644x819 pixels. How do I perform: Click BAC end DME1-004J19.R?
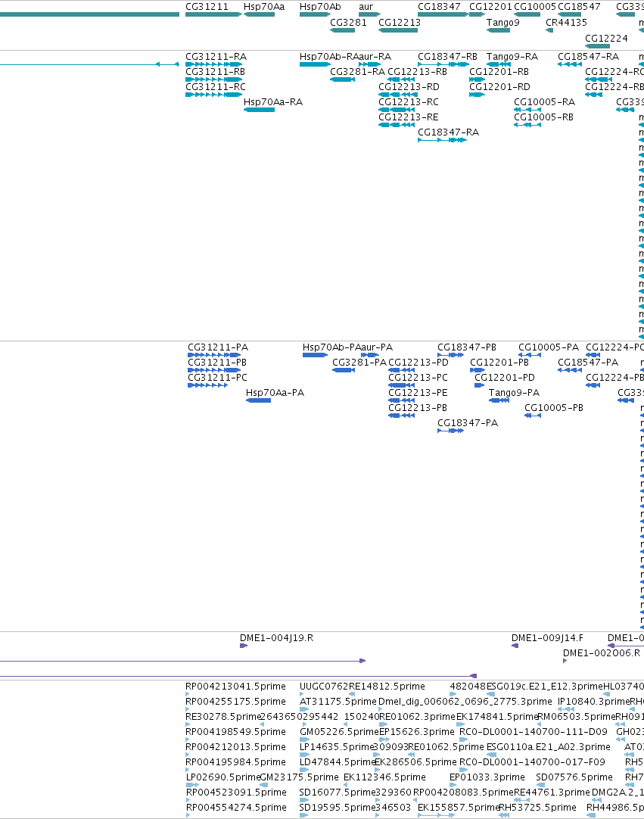click(x=277, y=638)
